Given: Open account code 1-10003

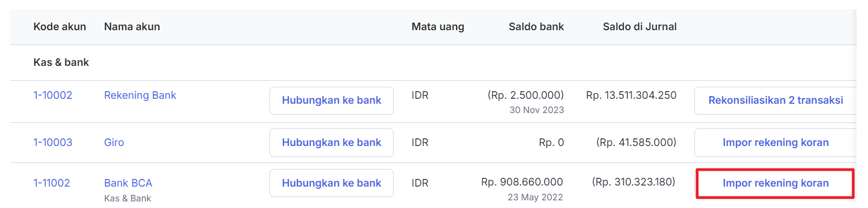Looking at the screenshot, I should point(53,142).
